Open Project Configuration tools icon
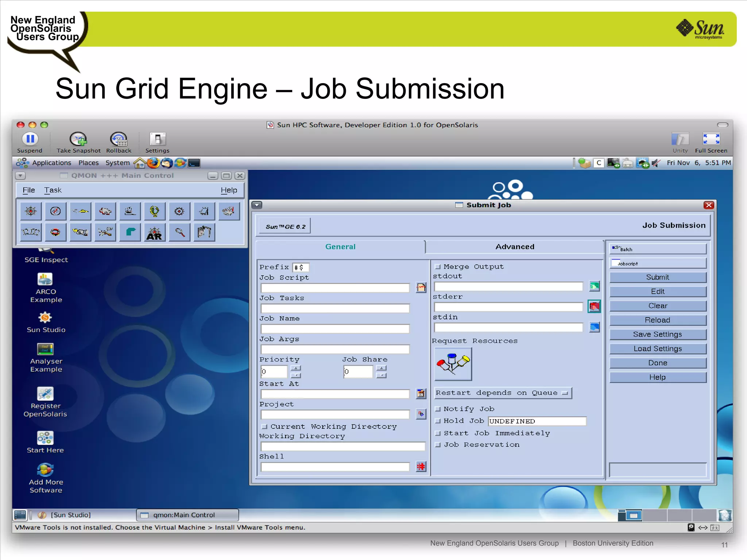The width and height of the screenshot is (747, 560). click(105, 232)
